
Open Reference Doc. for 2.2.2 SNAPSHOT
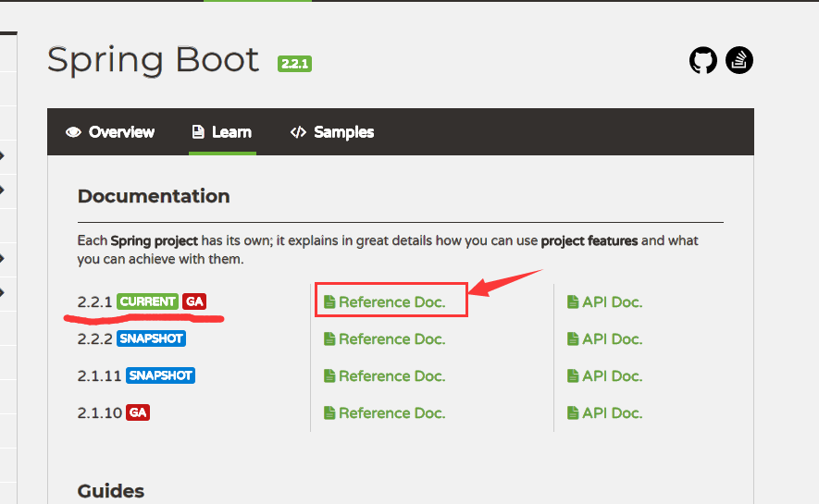click(385, 339)
